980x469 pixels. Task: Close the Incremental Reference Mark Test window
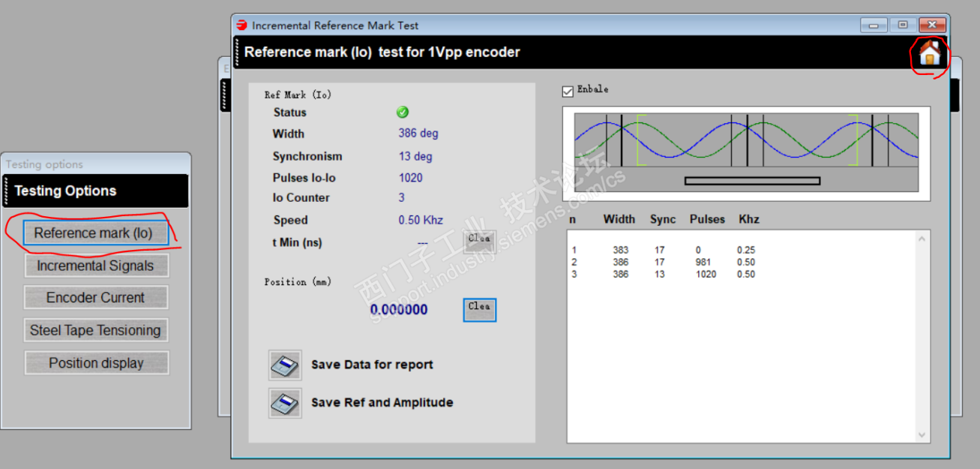[x=932, y=25]
